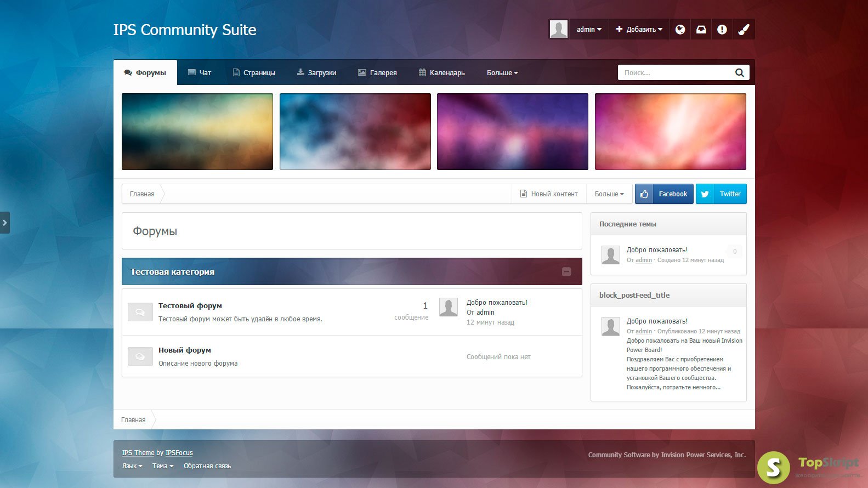Click the Новый контент button

[x=549, y=194]
